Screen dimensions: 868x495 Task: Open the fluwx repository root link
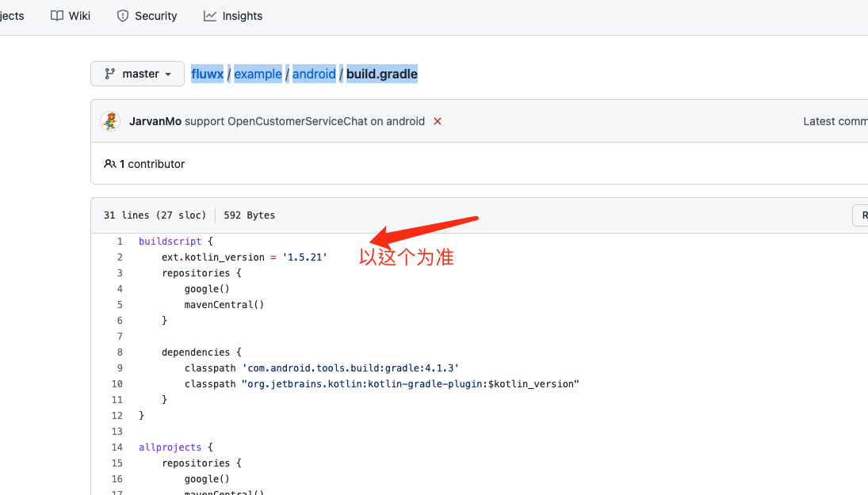[x=207, y=73]
